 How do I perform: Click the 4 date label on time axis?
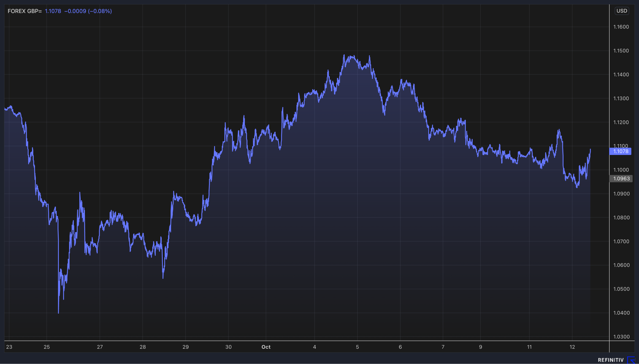pos(315,347)
